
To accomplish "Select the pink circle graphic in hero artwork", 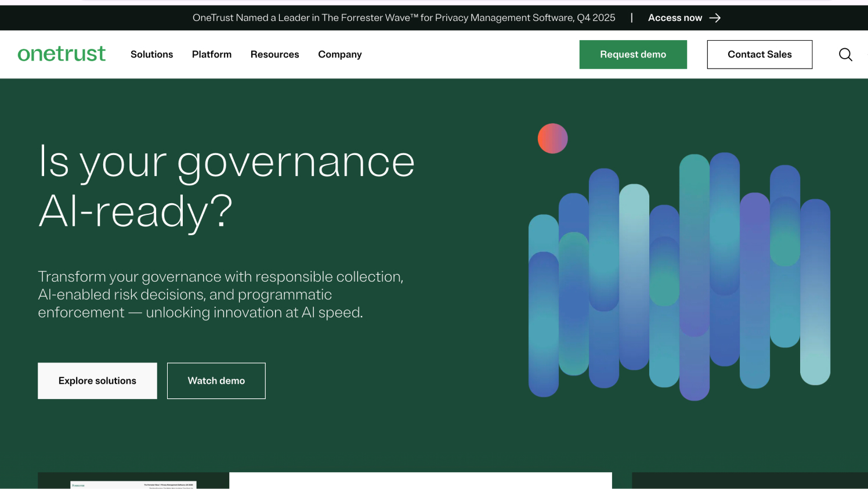I will tap(552, 138).
